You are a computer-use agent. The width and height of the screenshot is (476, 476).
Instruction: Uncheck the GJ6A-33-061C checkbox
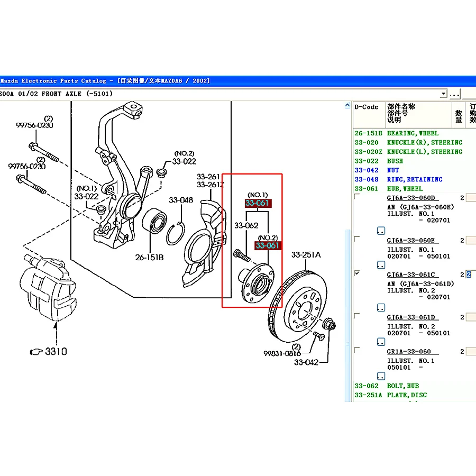point(357,273)
